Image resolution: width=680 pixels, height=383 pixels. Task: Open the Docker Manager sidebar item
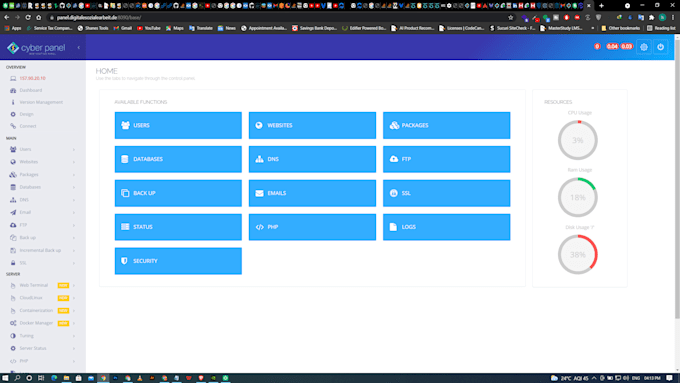pyautogui.click(x=42, y=323)
